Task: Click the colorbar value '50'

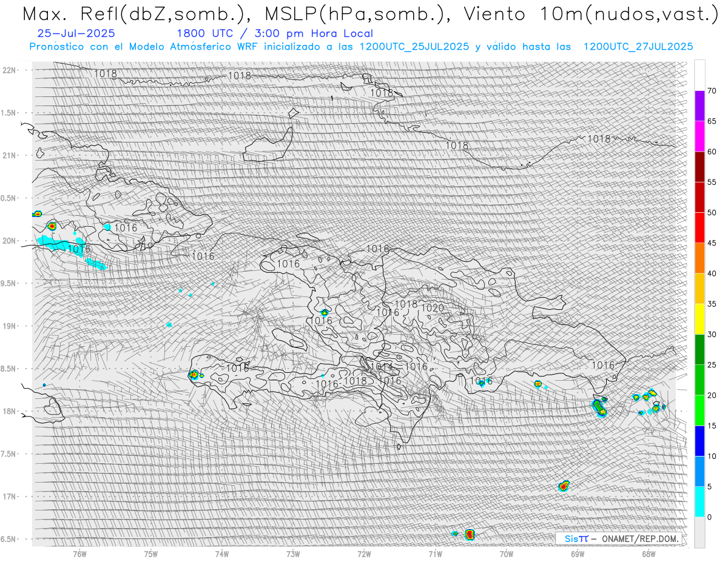Action: point(712,213)
